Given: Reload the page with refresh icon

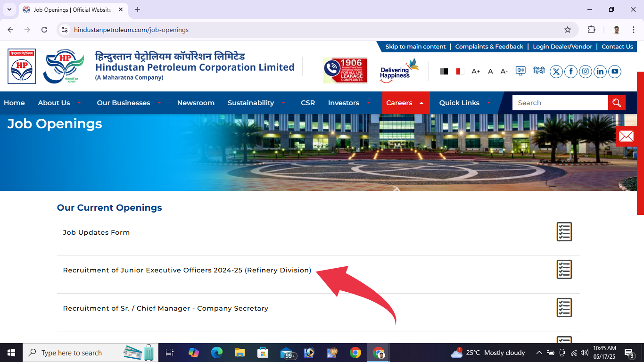Looking at the screenshot, I should tap(44, 30).
